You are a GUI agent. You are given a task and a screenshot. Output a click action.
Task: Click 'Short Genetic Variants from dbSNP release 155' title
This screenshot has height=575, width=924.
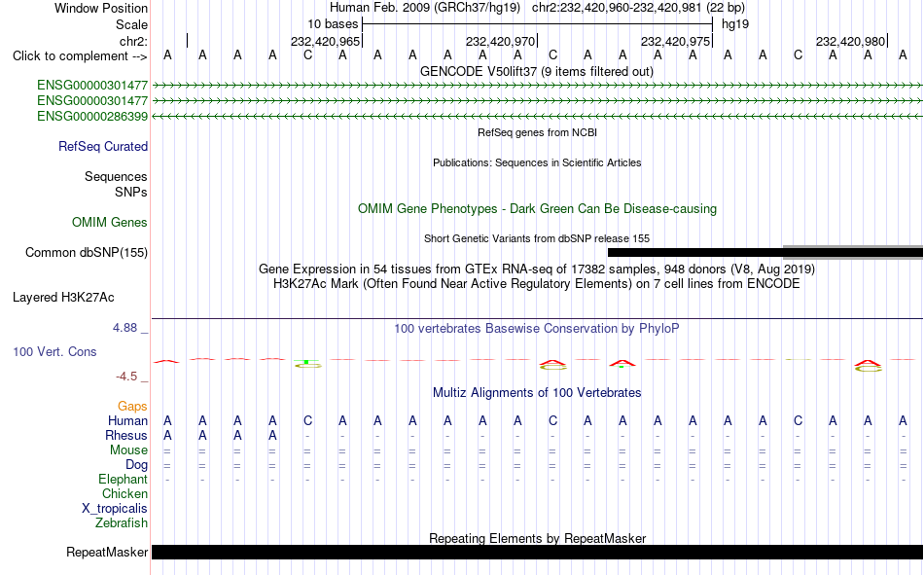[537, 238]
